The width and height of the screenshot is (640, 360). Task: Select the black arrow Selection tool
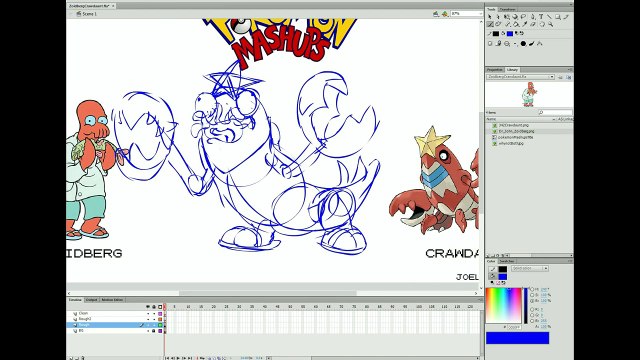pyautogui.click(x=490, y=16)
